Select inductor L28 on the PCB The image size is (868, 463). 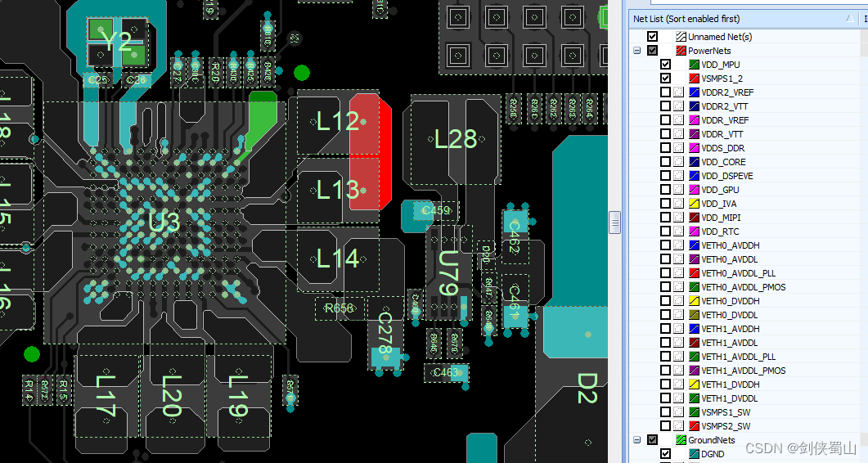click(455, 139)
